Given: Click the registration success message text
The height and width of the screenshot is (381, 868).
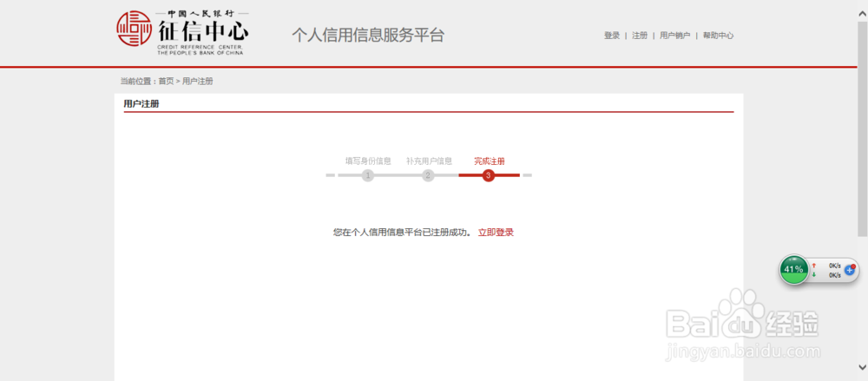Looking at the screenshot, I should point(403,233).
